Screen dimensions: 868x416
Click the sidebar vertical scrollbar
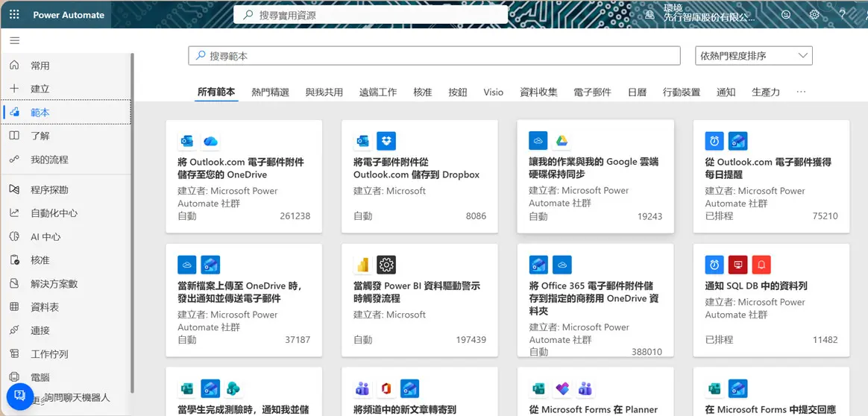[132, 221]
